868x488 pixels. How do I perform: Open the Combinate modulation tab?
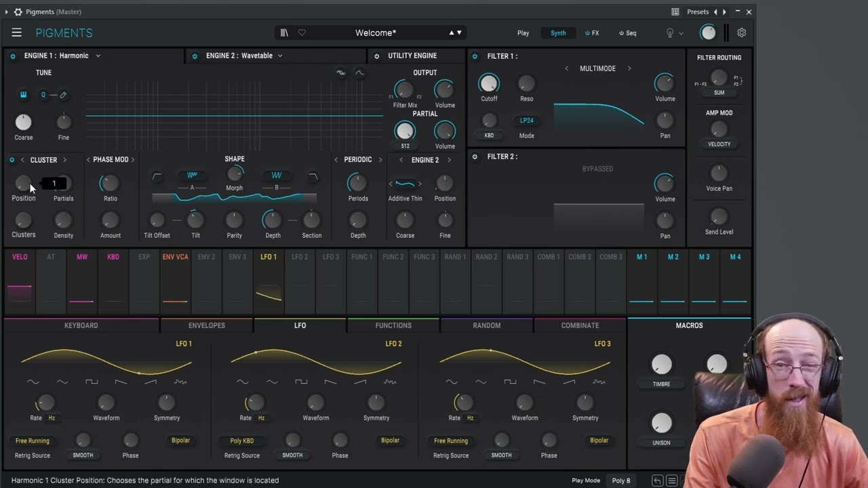pos(580,325)
